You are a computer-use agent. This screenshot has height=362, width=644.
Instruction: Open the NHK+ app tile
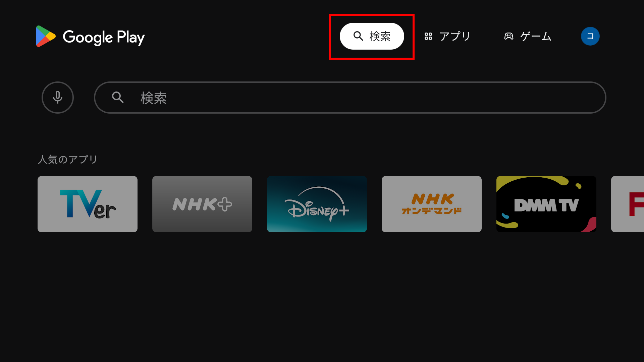tap(202, 204)
